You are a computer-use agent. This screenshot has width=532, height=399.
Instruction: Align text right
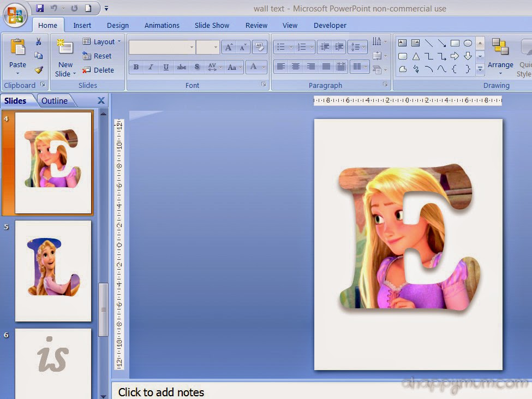point(311,67)
